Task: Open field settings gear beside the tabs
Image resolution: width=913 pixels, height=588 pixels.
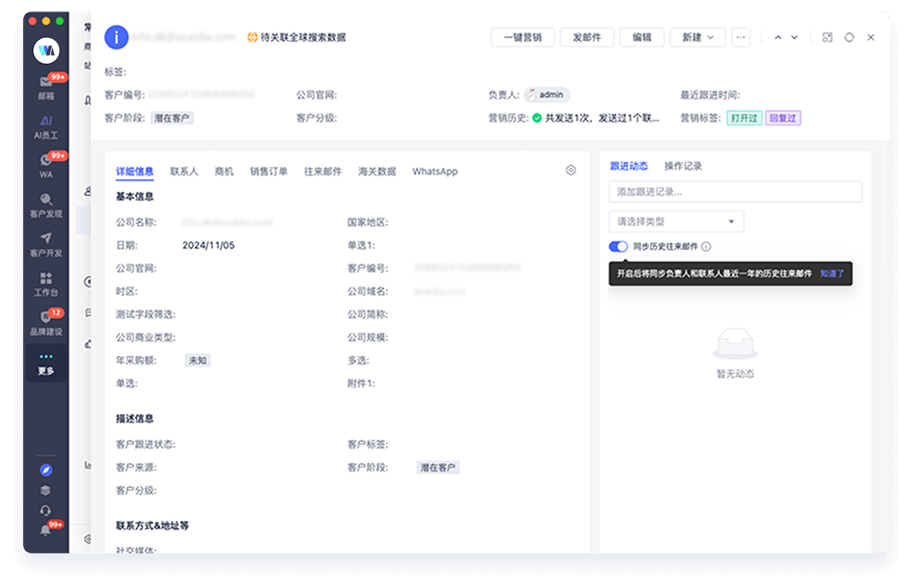Action: (571, 170)
